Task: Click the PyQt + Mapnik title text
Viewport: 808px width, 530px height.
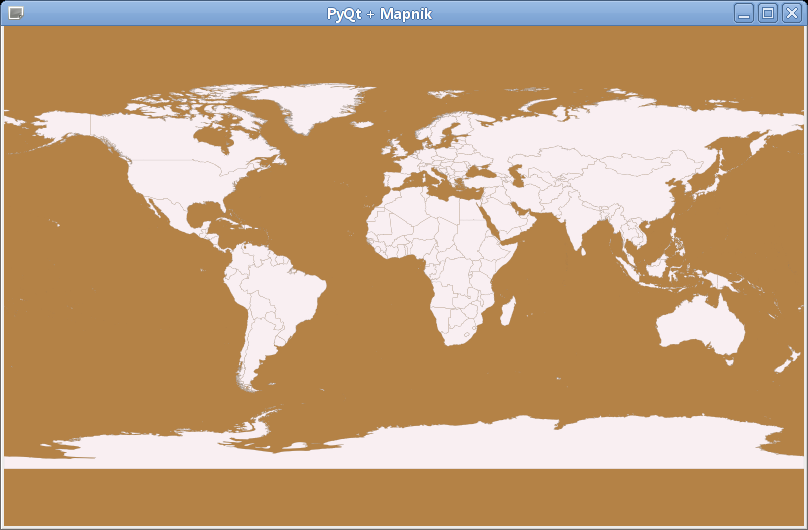Action: point(379,14)
